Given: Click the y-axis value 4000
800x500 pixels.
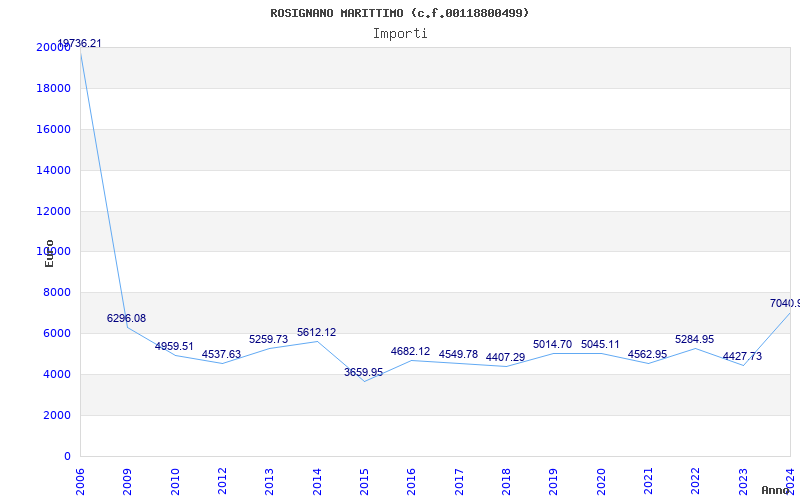Looking at the screenshot, I should click(x=57, y=374).
